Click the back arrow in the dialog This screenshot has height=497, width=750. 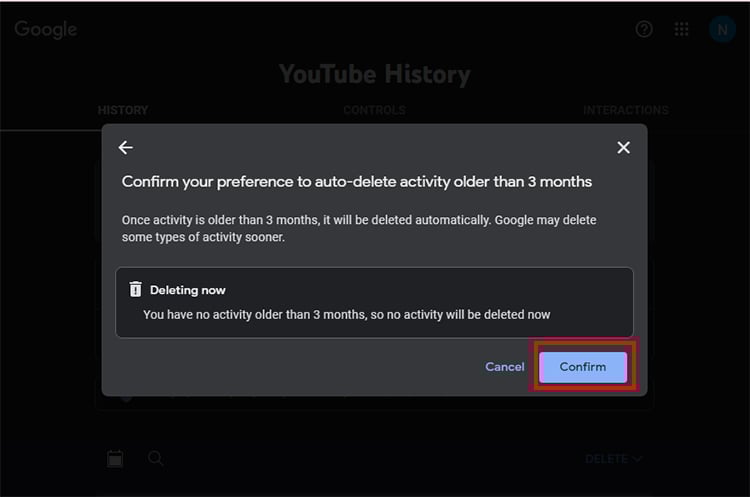tap(125, 148)
